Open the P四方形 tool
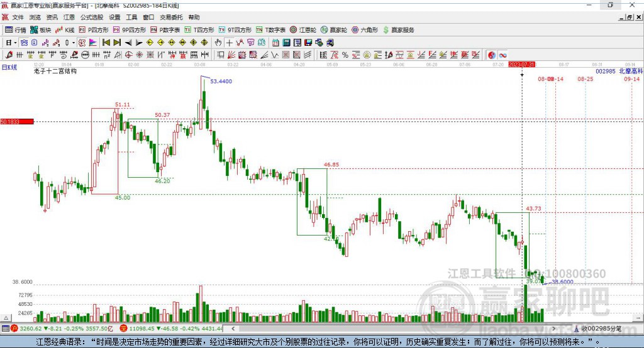The width and height of the screenshot is (644, 348). [94, 30]
